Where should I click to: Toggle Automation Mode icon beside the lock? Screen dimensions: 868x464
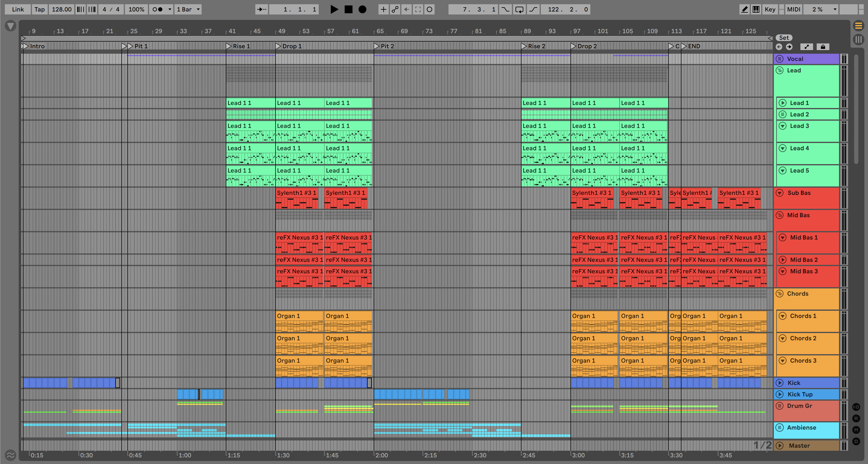807,47
